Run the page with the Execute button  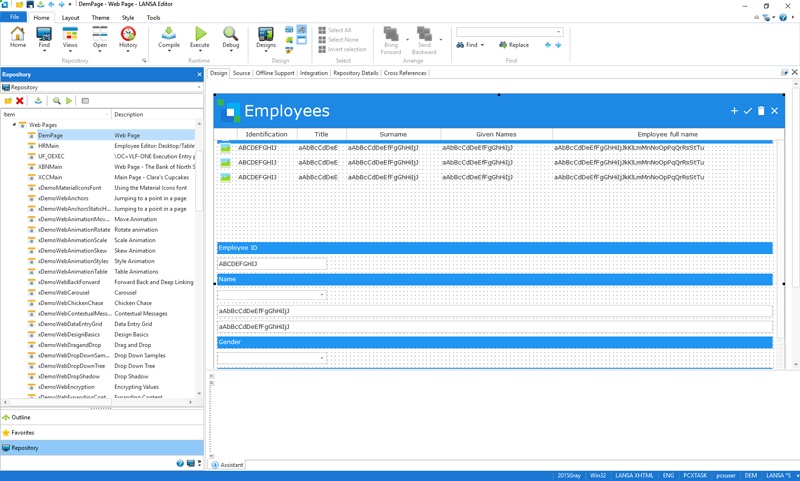click(x=200, y=38)
